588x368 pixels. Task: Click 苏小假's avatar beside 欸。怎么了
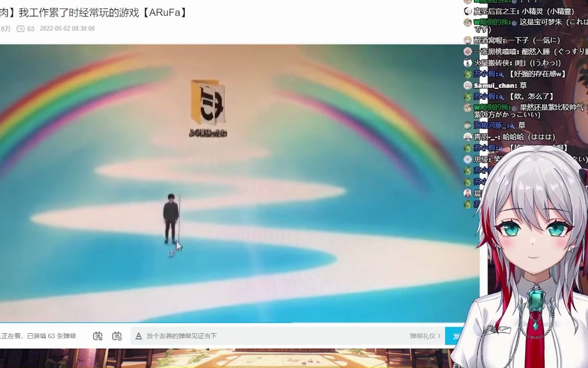point(468,97)
